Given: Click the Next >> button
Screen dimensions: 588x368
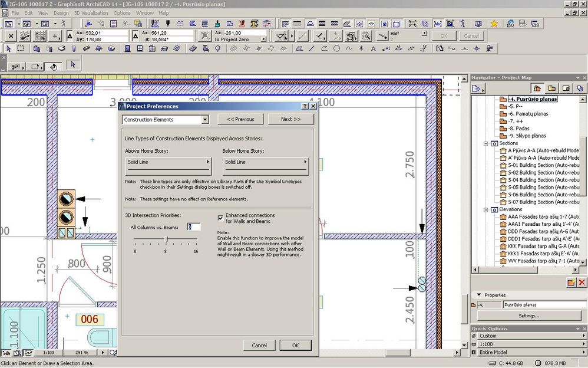Looking at the screenshot, I should pyautogui.click(x=290, y=119).
